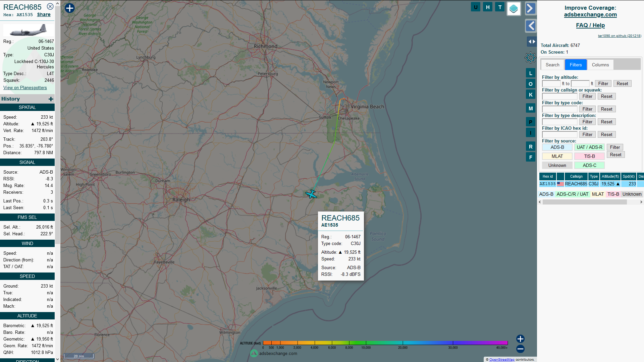The image size is (644, 362).
Task: Open the map layers selector icon
Action: point(514,9)
